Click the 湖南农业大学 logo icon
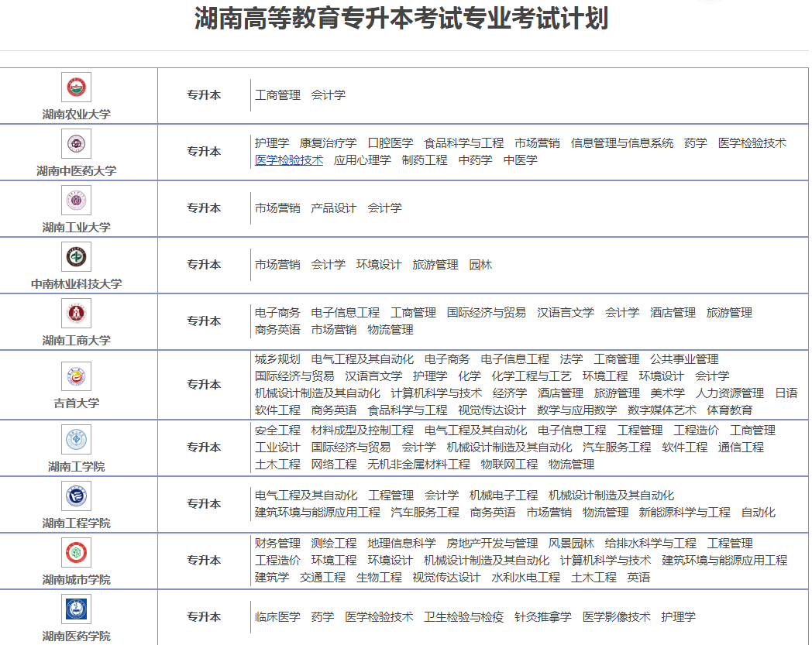The height and width of the screenshot is (645, 812). point(76,87)
